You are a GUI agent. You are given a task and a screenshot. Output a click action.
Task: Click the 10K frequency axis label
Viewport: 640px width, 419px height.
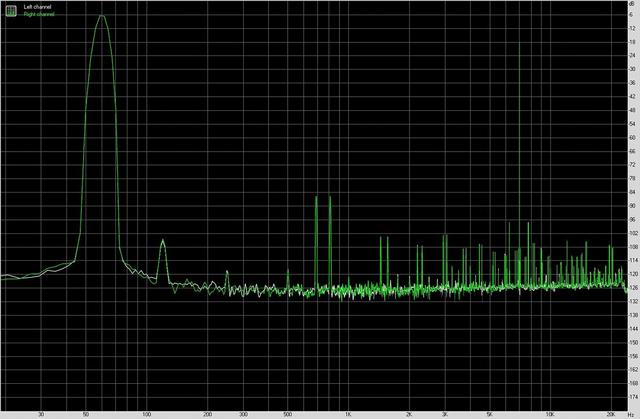(x=550, y=415)
